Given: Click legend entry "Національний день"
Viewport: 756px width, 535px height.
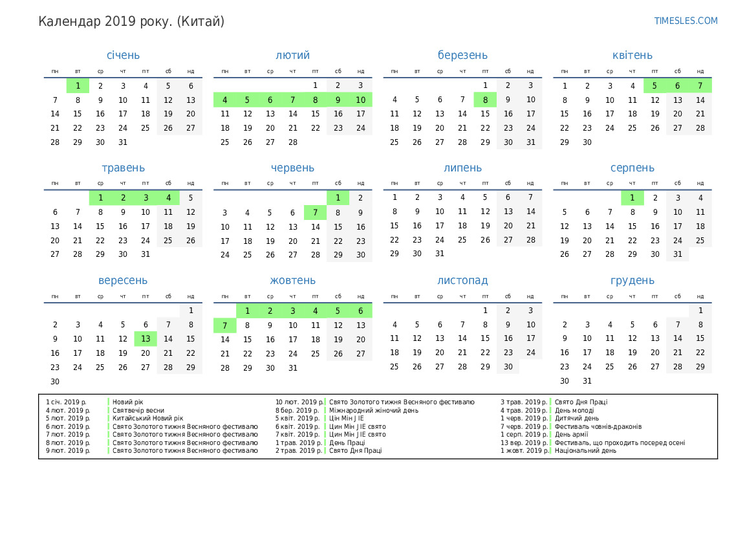Looking at the screenshot, I should pos(585,451).
